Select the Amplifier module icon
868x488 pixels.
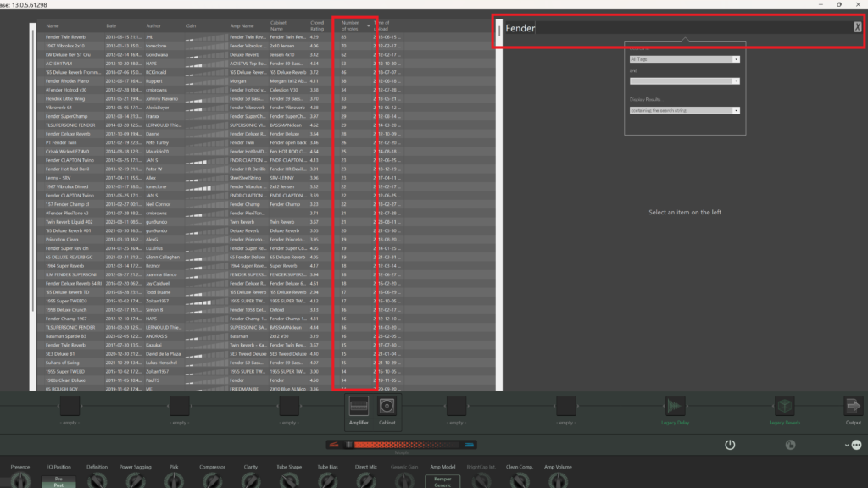click(359, 407)
